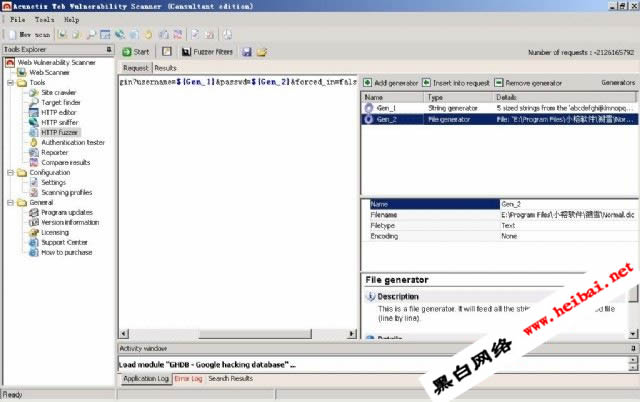Pin the Tools Explorer panel
Viewport: 640px width, 402px height.
pyautogui.click(x=109, y=49)
